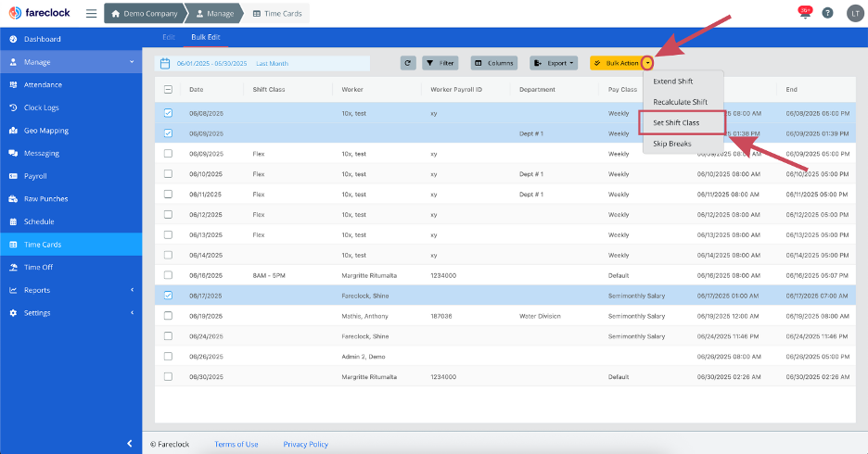The width and height of the screenshot is (868, 454).
Task: Open the help question mark icon
Action: pyautogui.click(x=827, y=13)
